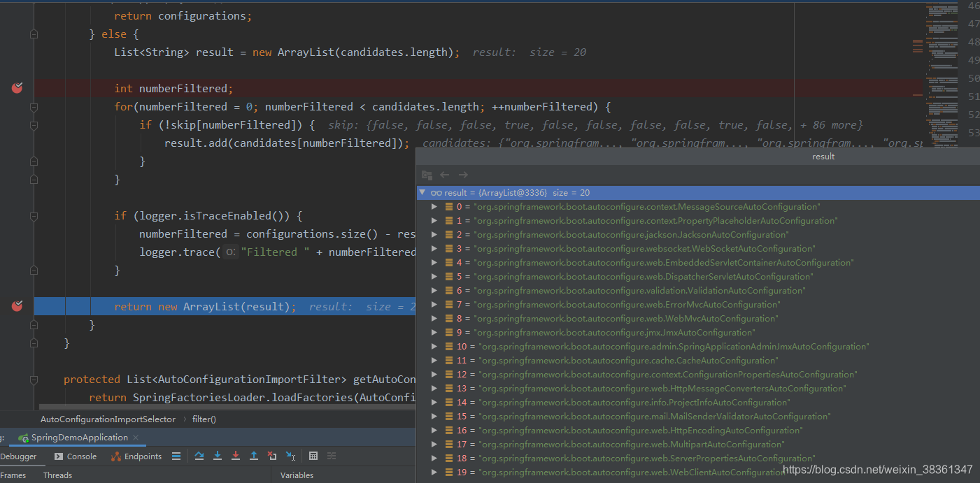The height and width of the screenshot is (483, 980).
Task: Click the orange warning stripe mark
Action: click(917, 42)
